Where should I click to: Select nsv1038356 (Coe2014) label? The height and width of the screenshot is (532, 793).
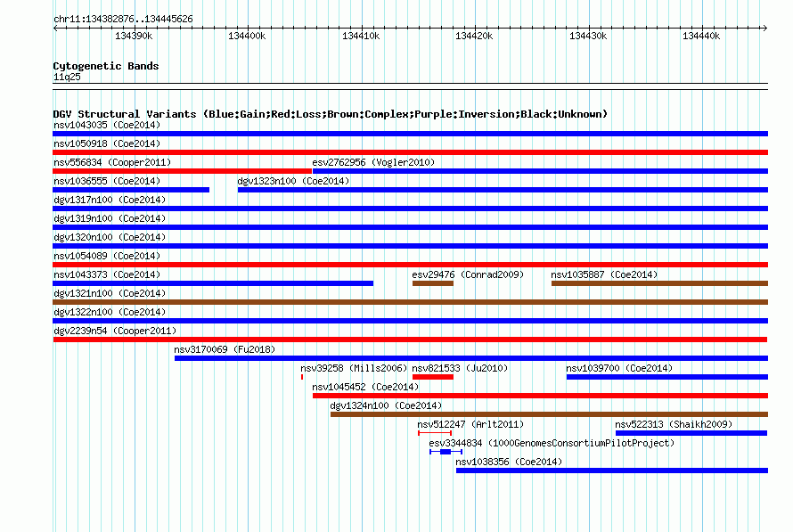[x=509, y=462]
